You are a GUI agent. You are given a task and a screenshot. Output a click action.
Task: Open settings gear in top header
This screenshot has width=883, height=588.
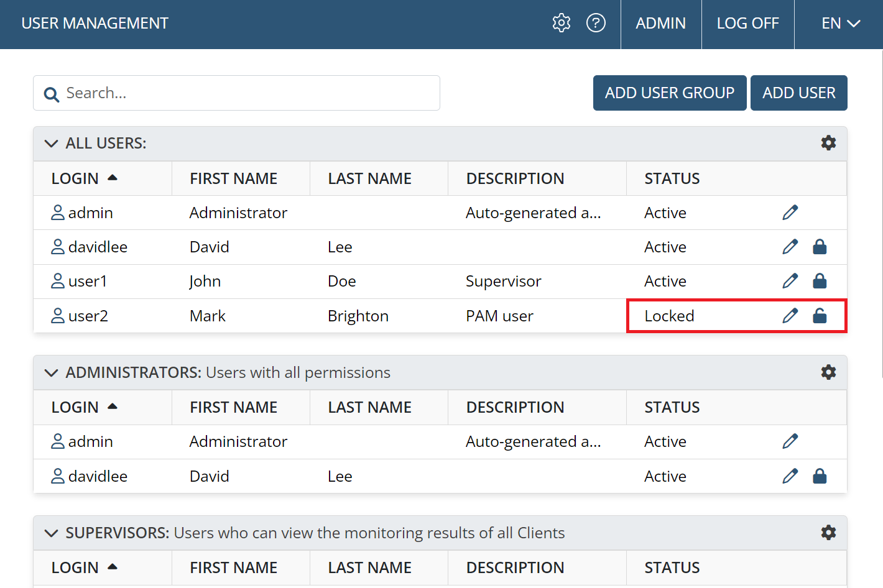(561, 23)
